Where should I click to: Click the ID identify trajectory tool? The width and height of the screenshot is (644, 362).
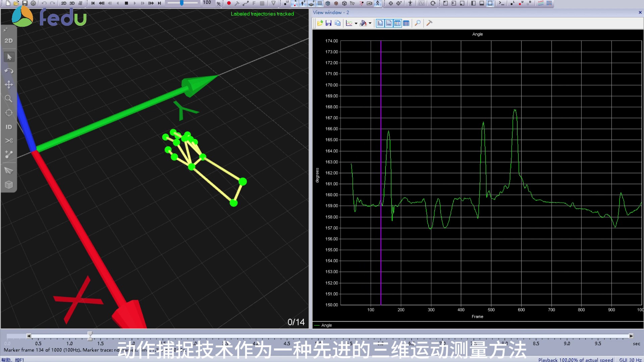pos(9,127)
